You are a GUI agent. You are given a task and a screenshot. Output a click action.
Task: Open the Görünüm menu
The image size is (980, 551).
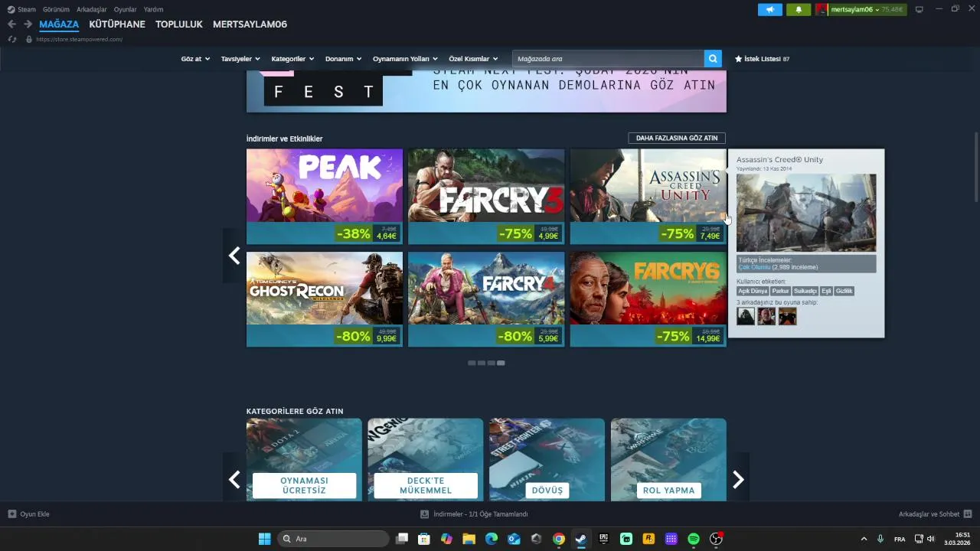pyautogui.click(x=56, y=9)
